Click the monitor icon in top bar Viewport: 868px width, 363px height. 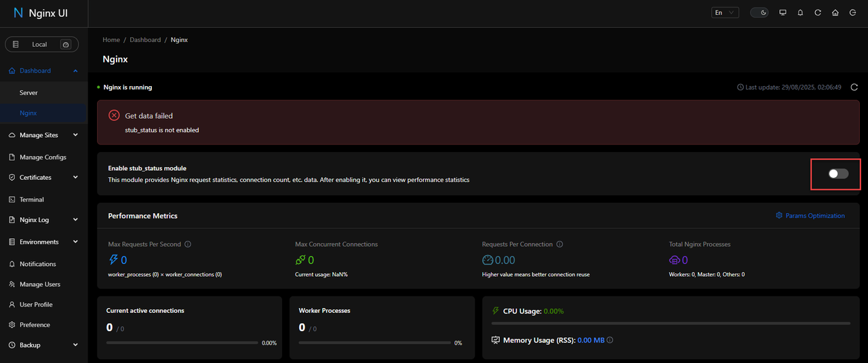click(783, 13)
